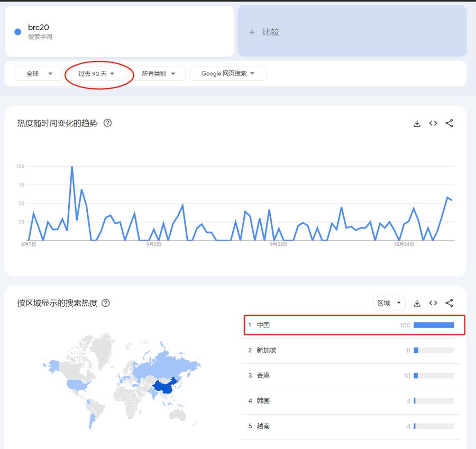This screenshot has width=476, height=449.
Task: Open help tooltip next to 热度随时间变化的趋势
Action: (x=107, y=123)
